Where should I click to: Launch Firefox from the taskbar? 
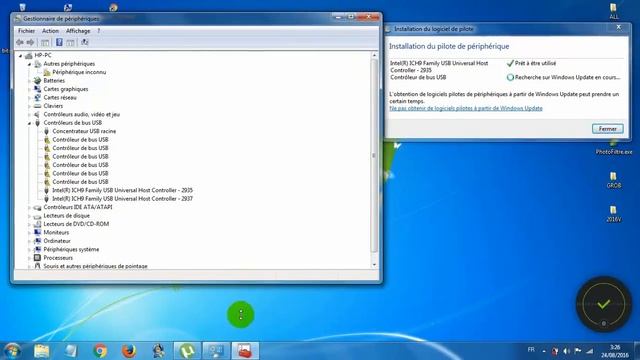click(x=129, y=351)
